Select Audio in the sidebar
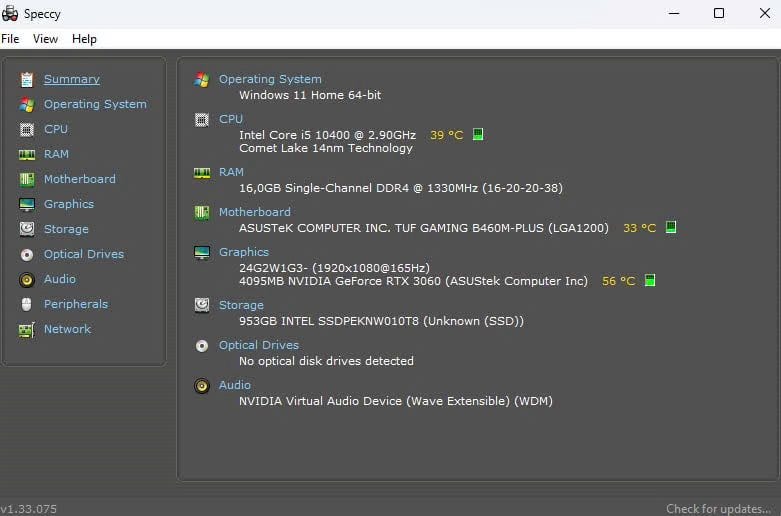Screen dimensions: 781x516 60,279
